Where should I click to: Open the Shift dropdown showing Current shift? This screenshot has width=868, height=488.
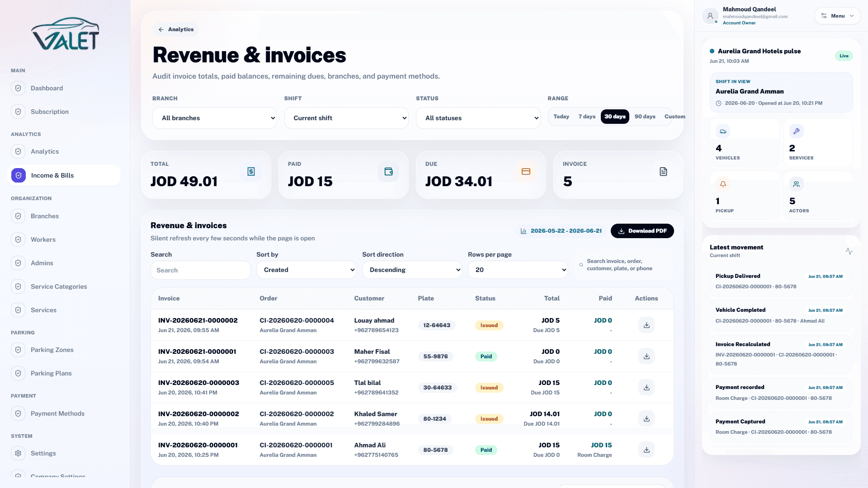click(346, 118)
